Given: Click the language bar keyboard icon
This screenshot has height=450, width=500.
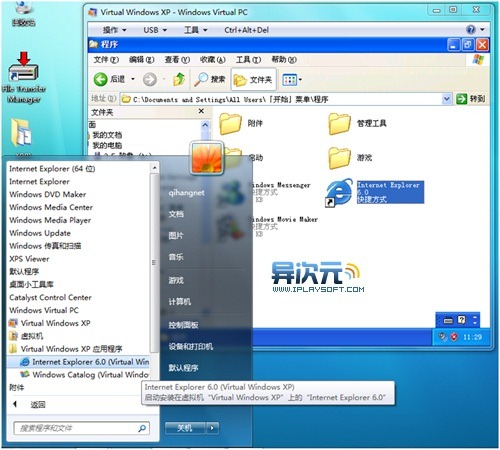Looking at the screenshot, I should coord(448,320).
